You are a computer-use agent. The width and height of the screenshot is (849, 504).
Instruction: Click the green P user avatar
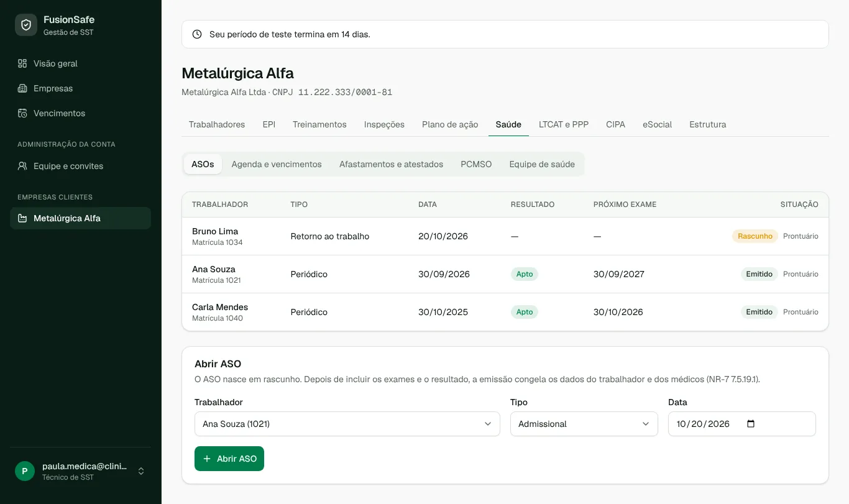point(25,471)
